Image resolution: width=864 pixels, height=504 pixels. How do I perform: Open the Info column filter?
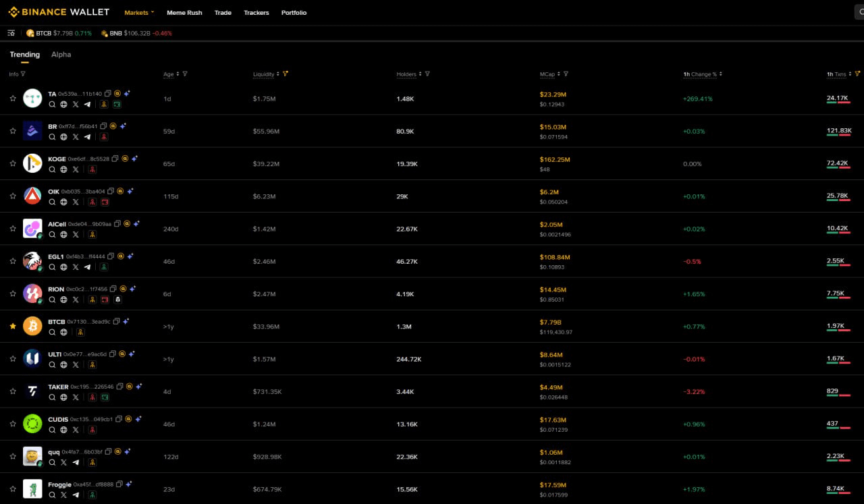pos(23,74)
